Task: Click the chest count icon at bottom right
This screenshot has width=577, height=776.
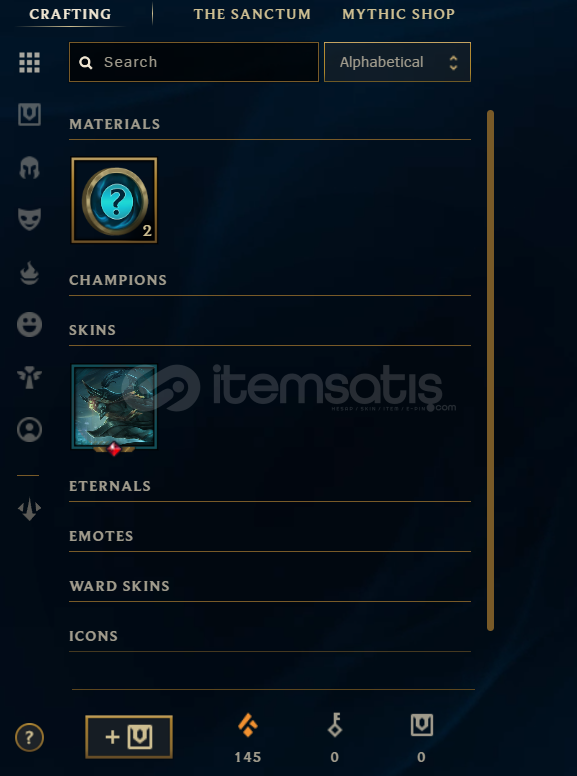Action: point(422,725)
